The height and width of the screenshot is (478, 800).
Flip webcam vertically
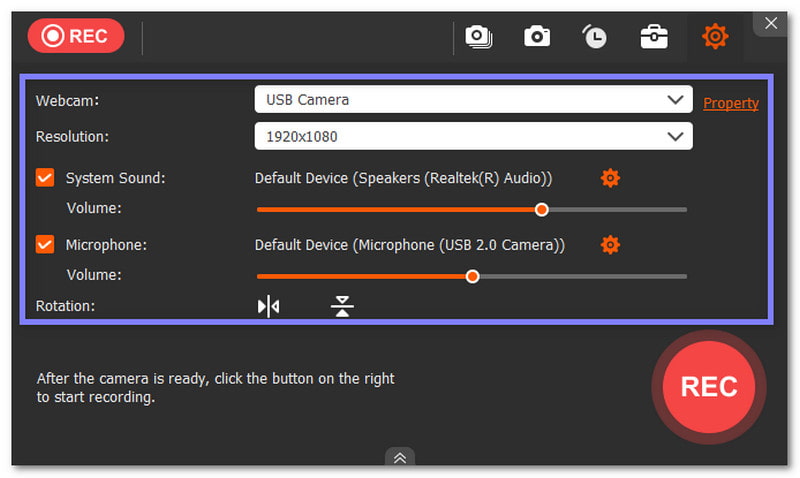point(342,306)
